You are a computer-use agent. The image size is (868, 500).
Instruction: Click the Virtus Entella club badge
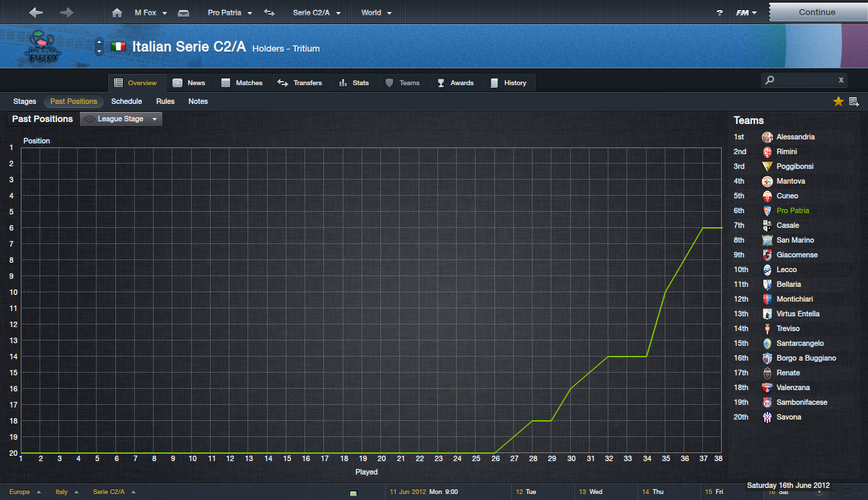pyautogui.click(x=767, y=314)
